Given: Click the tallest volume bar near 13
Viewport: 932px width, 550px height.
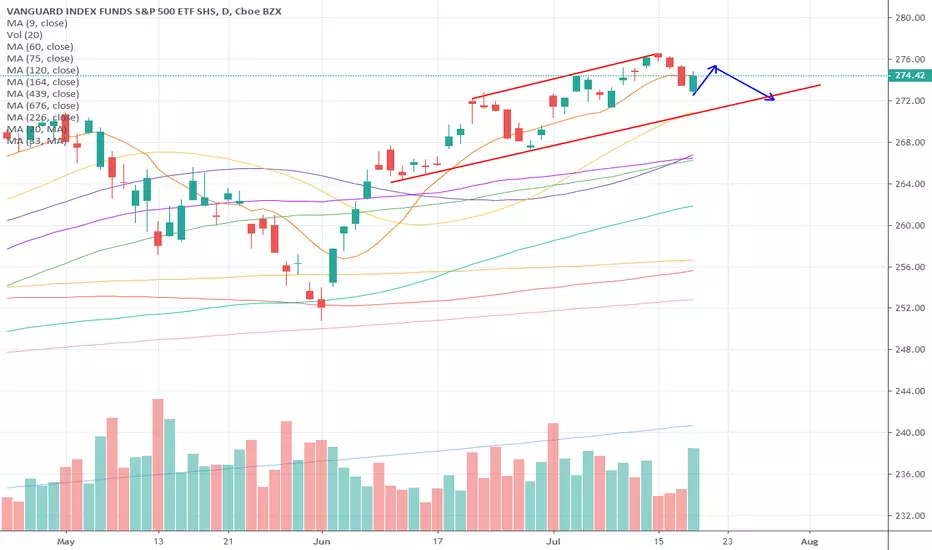Looking at the screenshot, I should tap(158, 464).
